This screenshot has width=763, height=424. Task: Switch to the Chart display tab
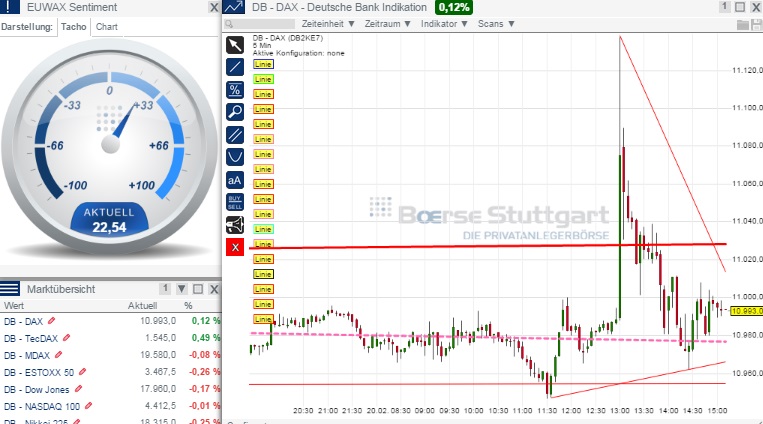click(x=107, y=27)
